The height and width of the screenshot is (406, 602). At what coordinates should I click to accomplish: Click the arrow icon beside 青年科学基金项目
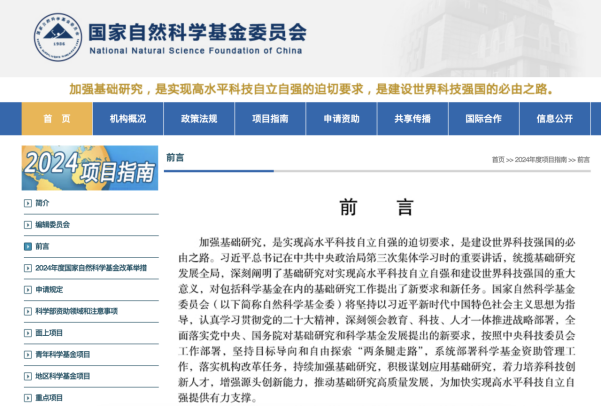[27, 354]
